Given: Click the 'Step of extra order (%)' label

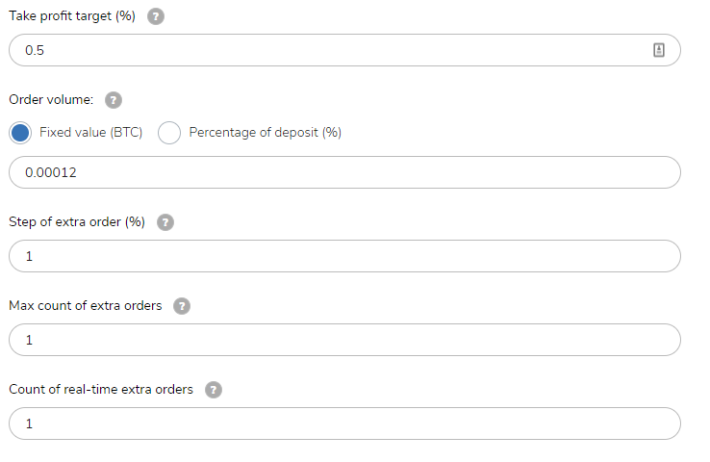Looking at the screenshot, I should coord(77,222).
